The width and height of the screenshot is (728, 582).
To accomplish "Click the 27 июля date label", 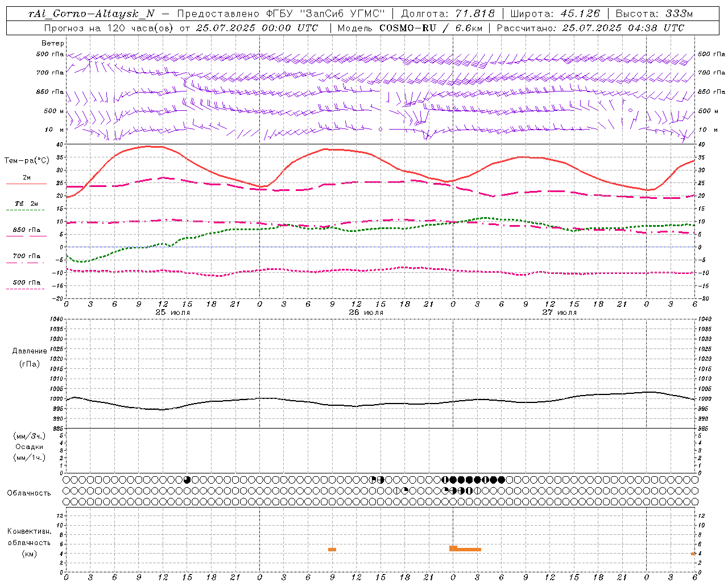I will 560,313.
